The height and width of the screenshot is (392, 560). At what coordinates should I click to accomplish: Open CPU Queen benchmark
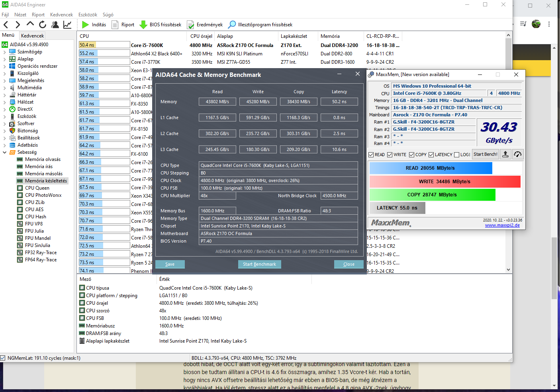[37, 188]
